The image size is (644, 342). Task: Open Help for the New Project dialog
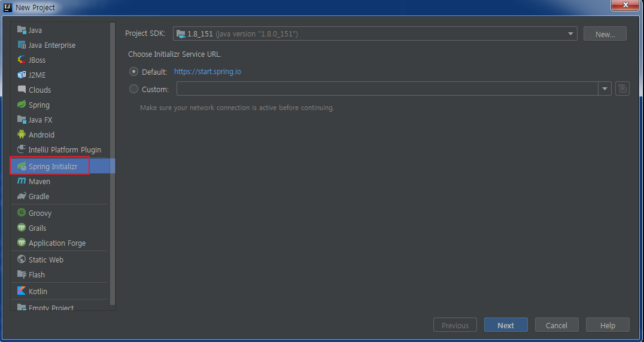[x=607, y=325]
